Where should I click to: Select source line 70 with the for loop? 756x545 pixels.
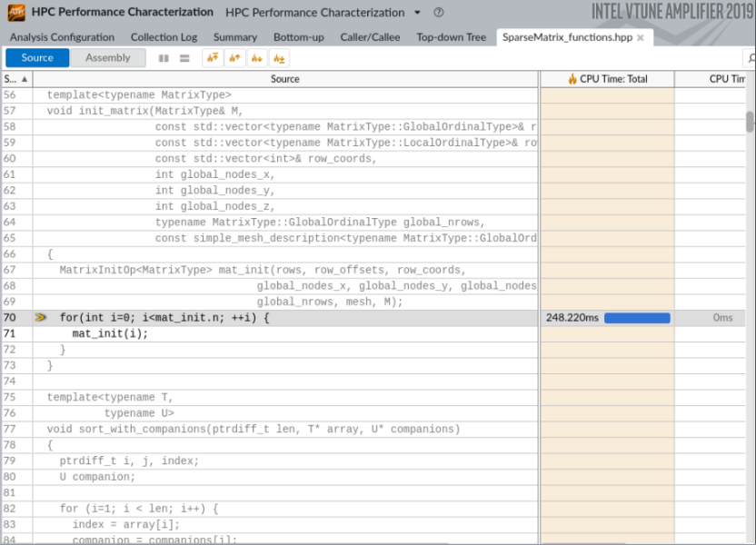[x=164, y=318]
